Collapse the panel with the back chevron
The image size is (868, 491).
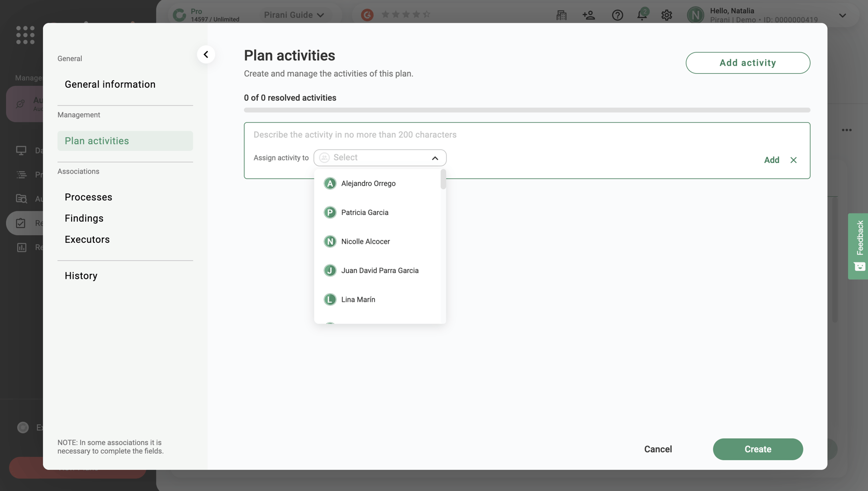tap(206, 54)
